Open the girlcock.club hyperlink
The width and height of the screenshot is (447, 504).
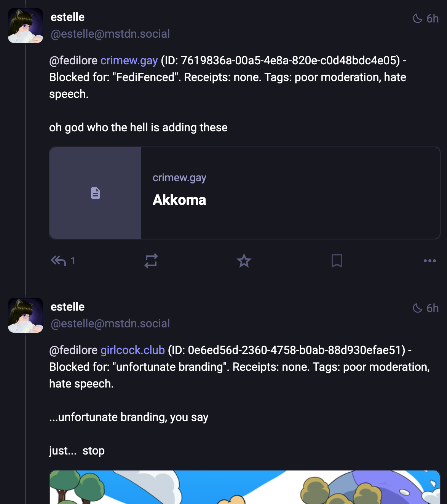coord(133,350)
